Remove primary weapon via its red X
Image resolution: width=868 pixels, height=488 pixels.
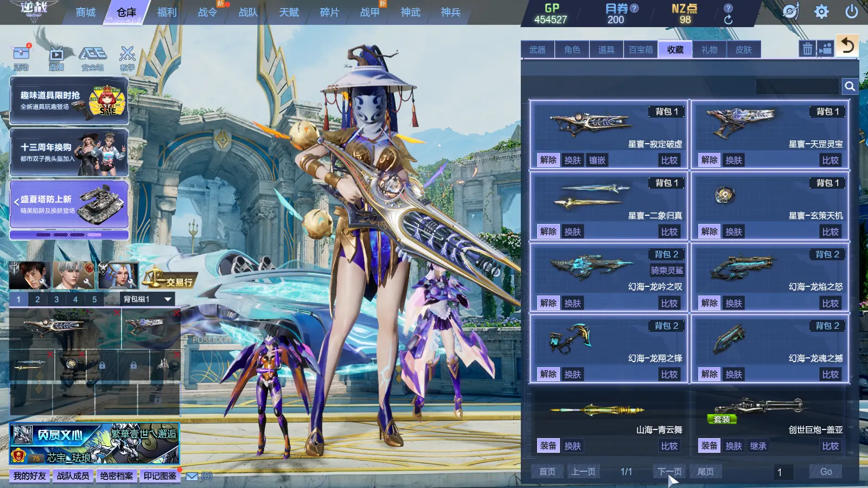click(116, 313)
